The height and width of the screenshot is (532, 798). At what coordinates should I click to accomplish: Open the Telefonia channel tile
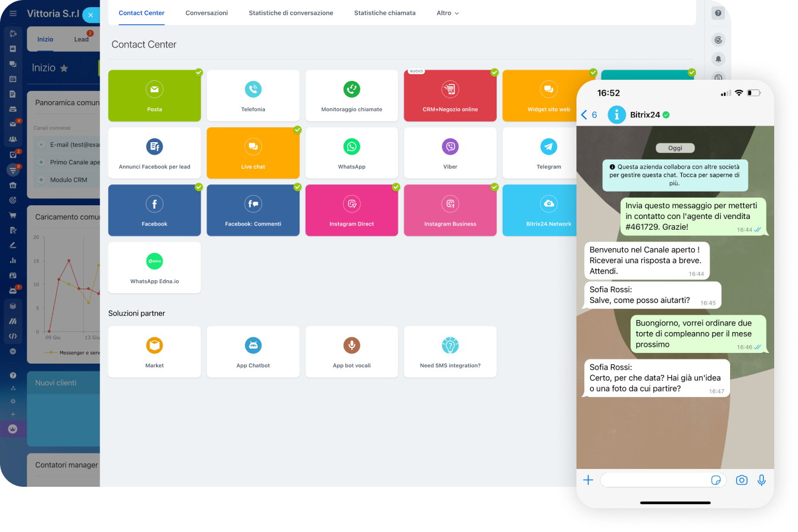point(253,95)
